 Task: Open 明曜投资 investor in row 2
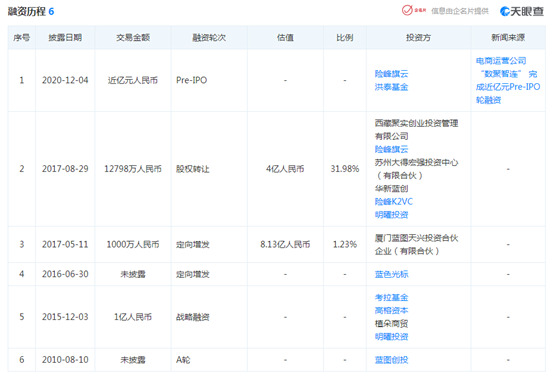[391, 215]
